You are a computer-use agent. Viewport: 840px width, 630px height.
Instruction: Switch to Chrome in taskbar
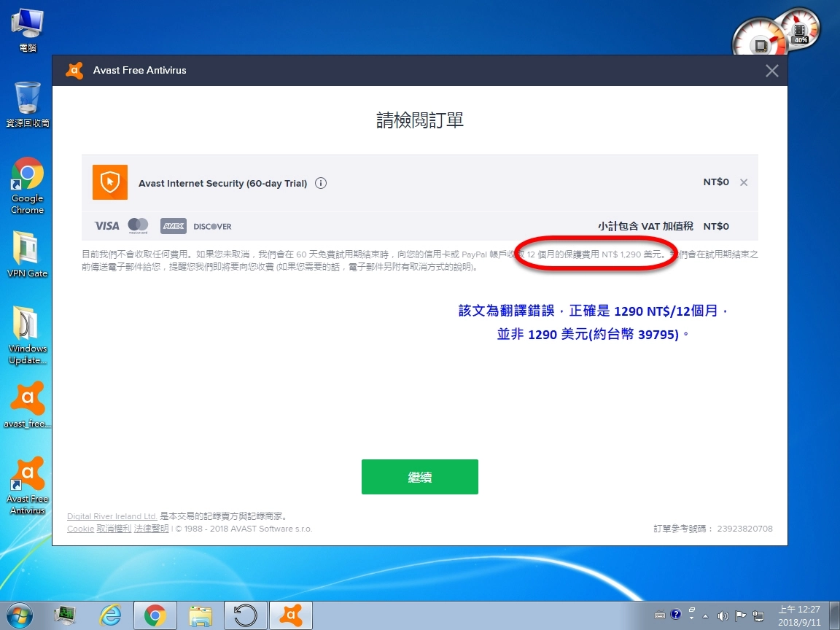[x=155, y=615]
